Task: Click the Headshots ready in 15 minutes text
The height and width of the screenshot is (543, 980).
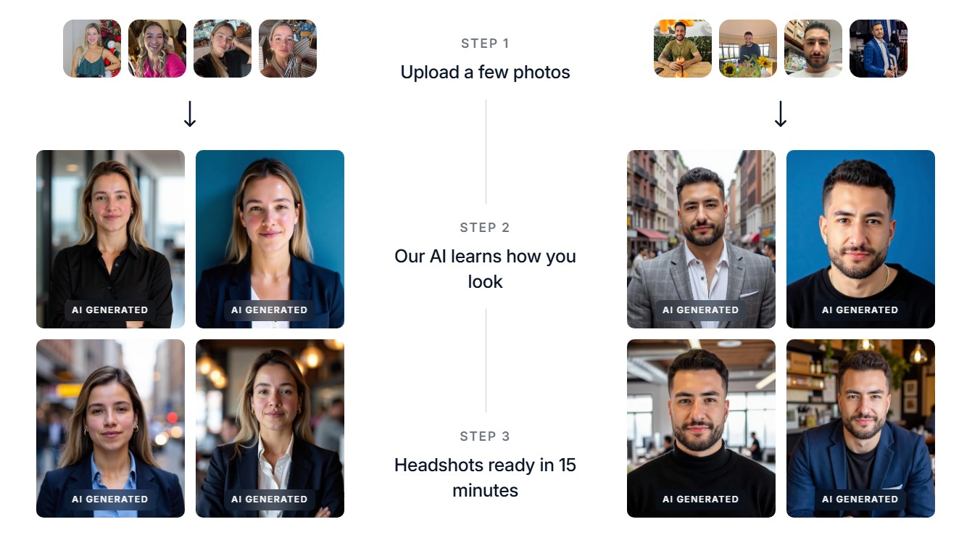Action: pos(485,477)
